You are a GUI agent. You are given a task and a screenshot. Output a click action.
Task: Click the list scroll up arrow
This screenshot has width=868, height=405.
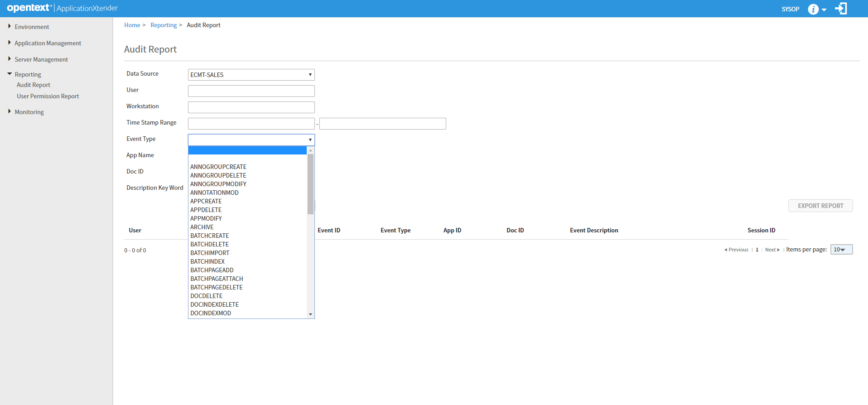click(310, 150)
